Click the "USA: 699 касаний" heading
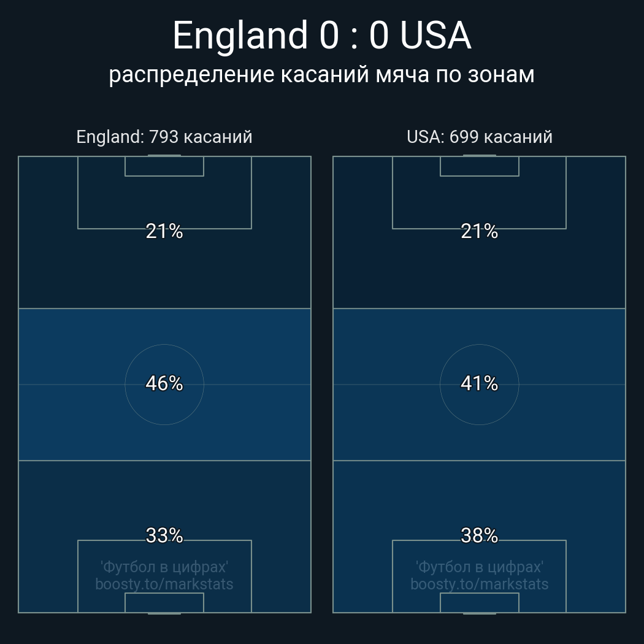This screenshot has height=644, width=644. pyautogui.click(x=479, y=137)
